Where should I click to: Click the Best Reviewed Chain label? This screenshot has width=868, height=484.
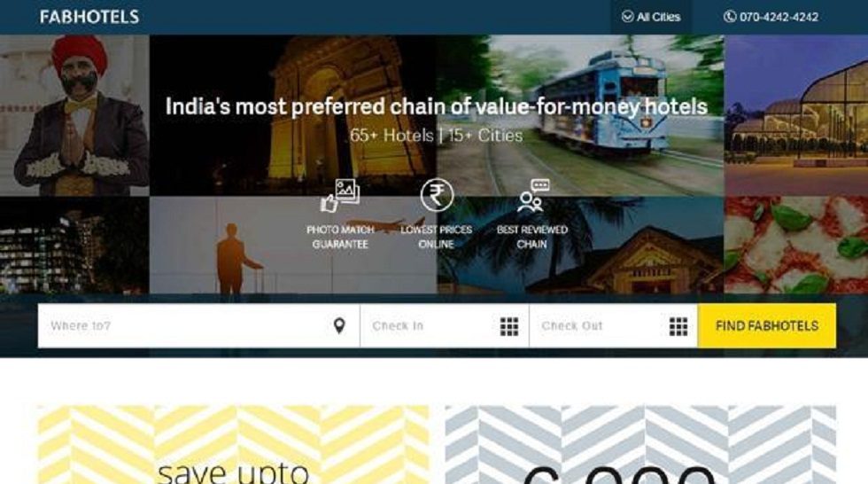pos(532,237)
